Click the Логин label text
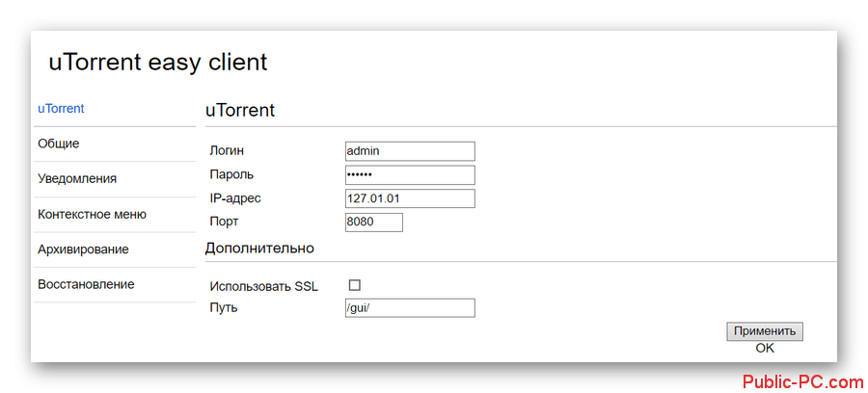 click(228, 151)
